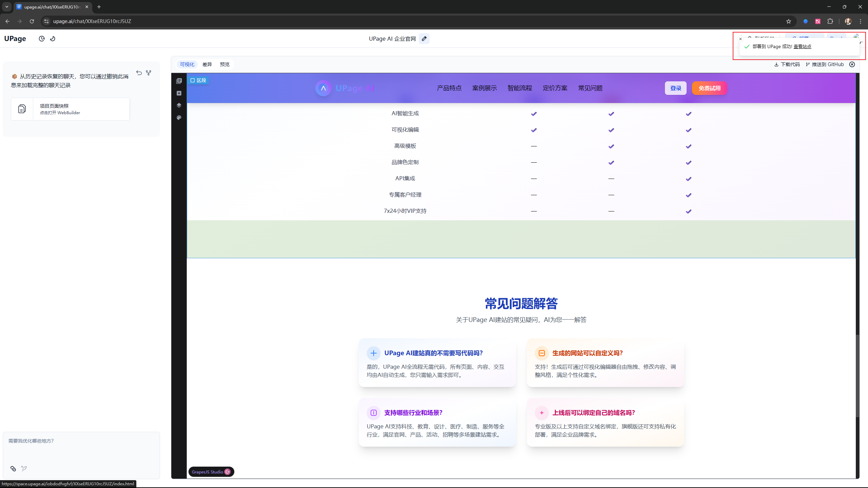
Task: Switch to the 可视化 tab
Action: (x=187, y=64)
